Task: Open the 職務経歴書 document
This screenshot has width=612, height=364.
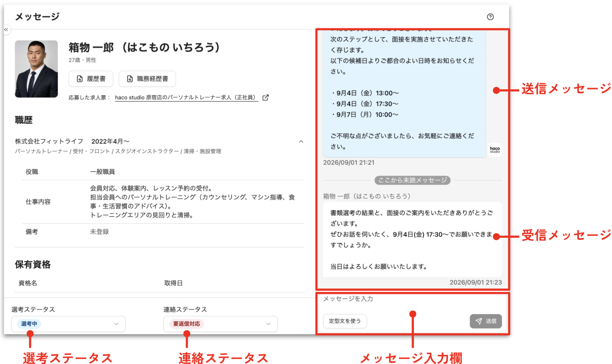Action: (147, 79)
